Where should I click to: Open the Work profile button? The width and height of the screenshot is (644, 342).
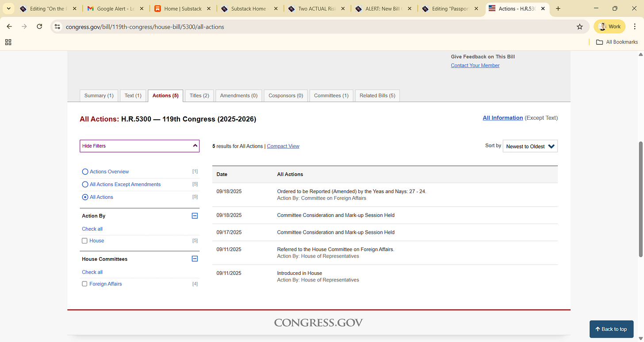click(609, 27)
